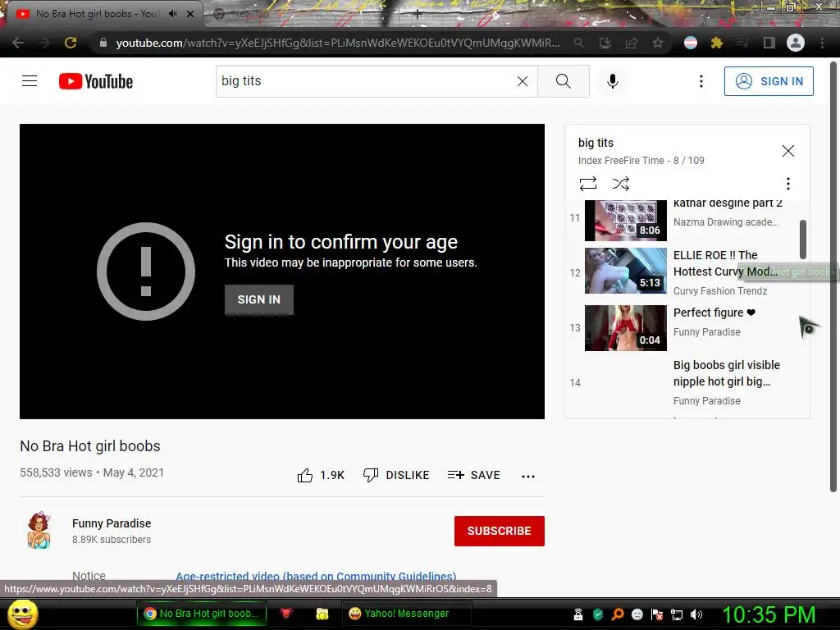840x630 pixels.
Task: Open the media controls toolbar icon
Action: click(x=742, y=43)
